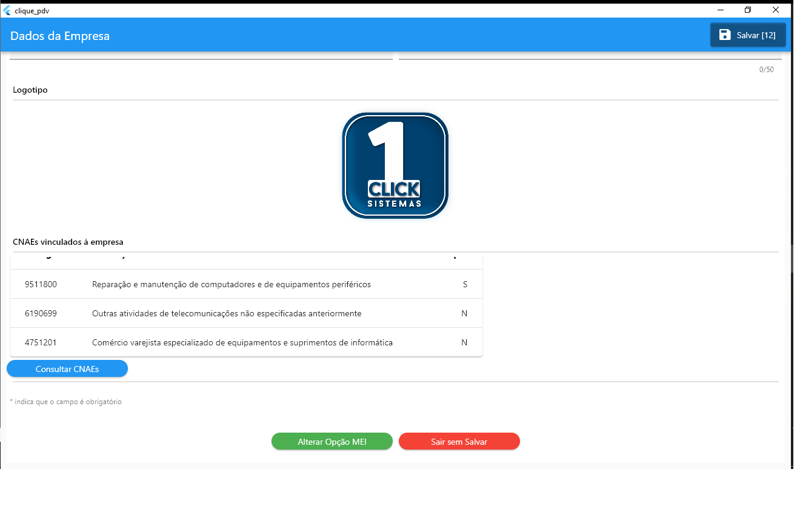This screenshot has width=800, height=532.
Task: Select CNAE code 9511800
Action: [41, 284]
